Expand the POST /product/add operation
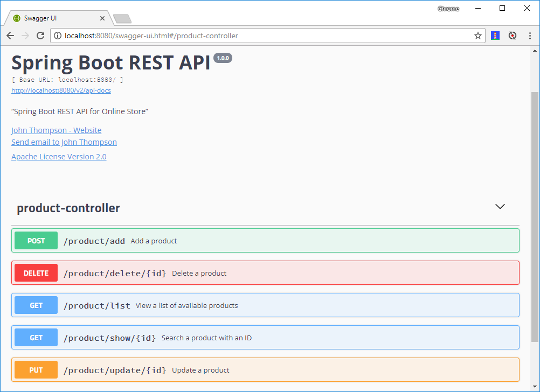 265,240
